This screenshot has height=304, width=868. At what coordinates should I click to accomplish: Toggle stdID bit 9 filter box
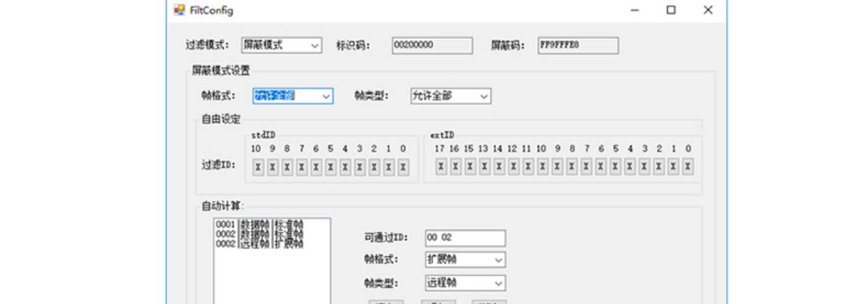(x=273, y=167)
